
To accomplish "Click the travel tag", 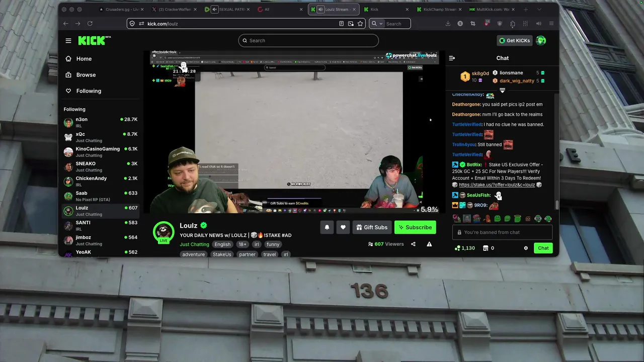I will 270,254.
